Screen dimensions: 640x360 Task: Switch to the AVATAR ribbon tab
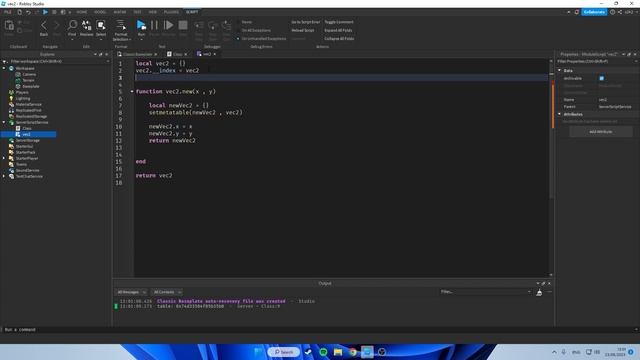[x=120, y=12]
